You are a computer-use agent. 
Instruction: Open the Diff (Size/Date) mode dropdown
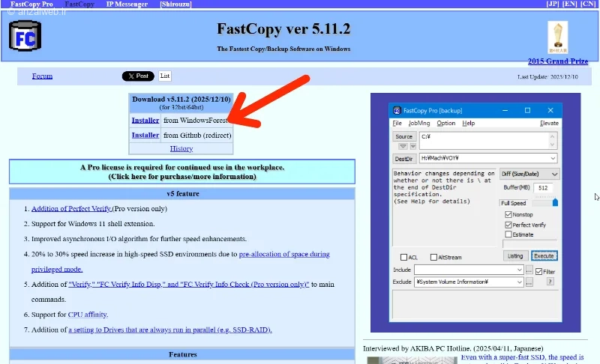(529, 174)
